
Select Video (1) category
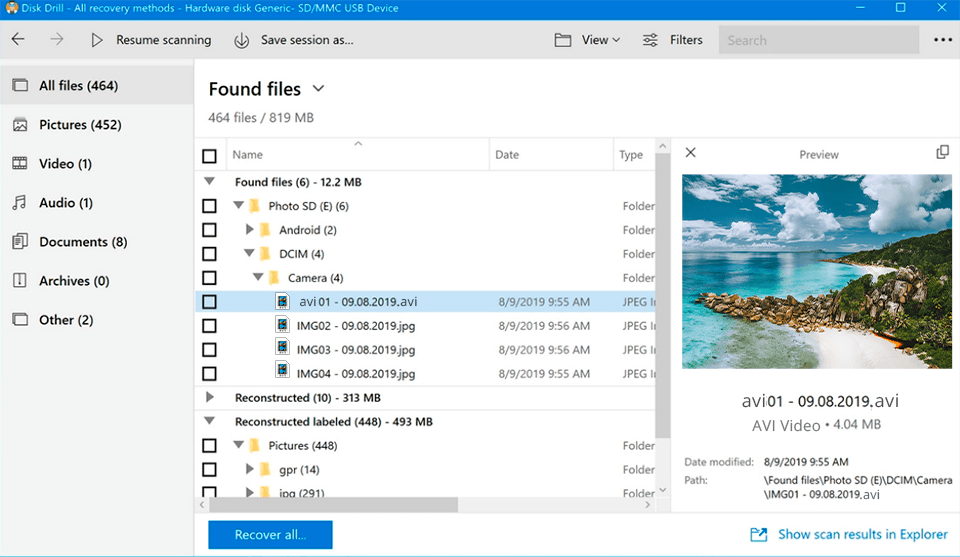coord(97,163)
